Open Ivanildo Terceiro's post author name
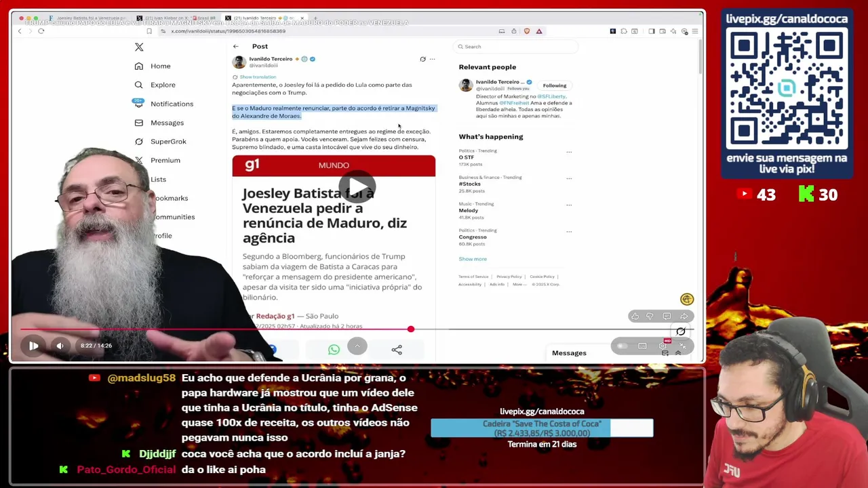Screen dimensions: 868x488 click(x=271, y=59)
